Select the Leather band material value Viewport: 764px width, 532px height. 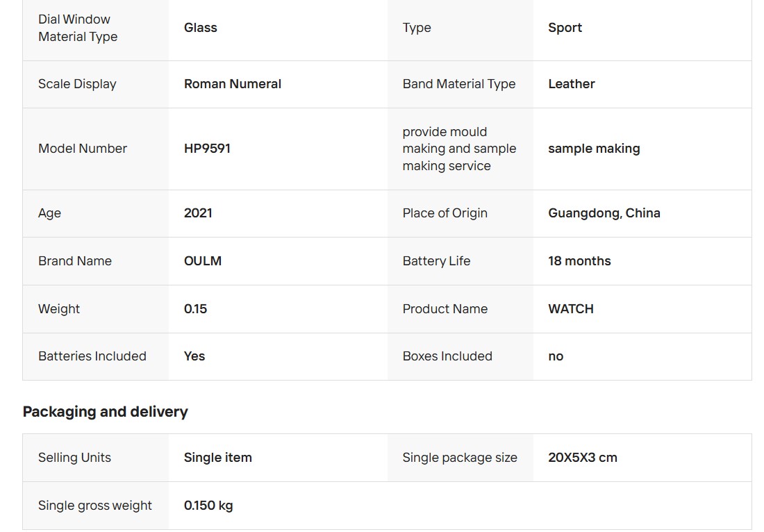click(571, 84)
